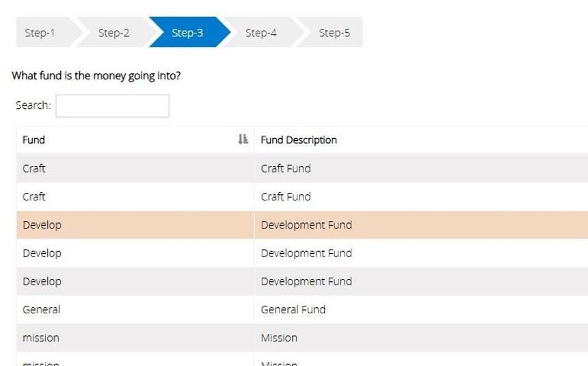
Task: Click the Mission description below General Fund
Action: 279,337
